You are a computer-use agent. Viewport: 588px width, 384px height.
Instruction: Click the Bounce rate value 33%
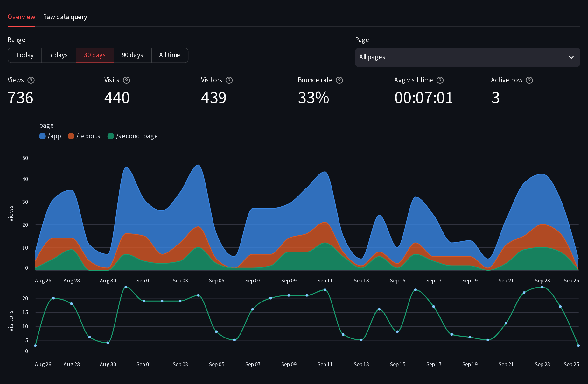point(313,98)
